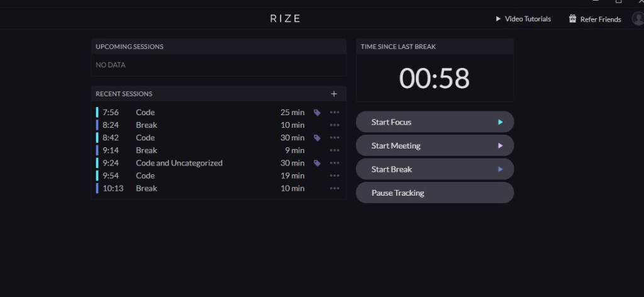Click tag icon on 7:56 Code session
644x297 pixels.
click(317, 113)
